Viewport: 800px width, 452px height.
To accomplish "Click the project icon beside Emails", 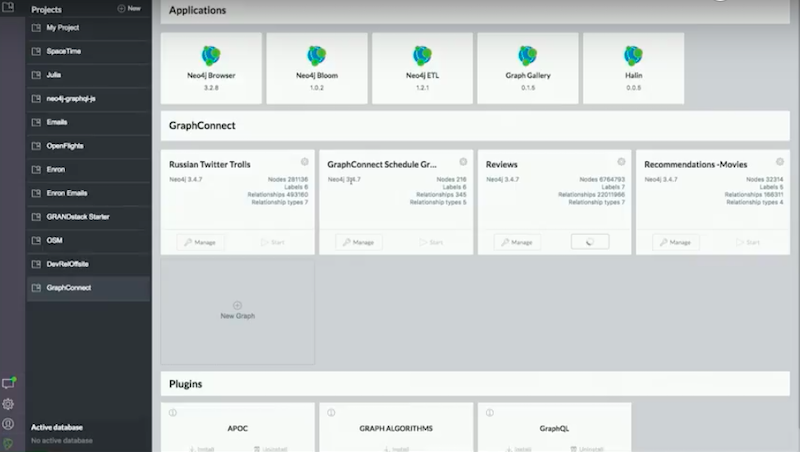I will click(36, 122).
